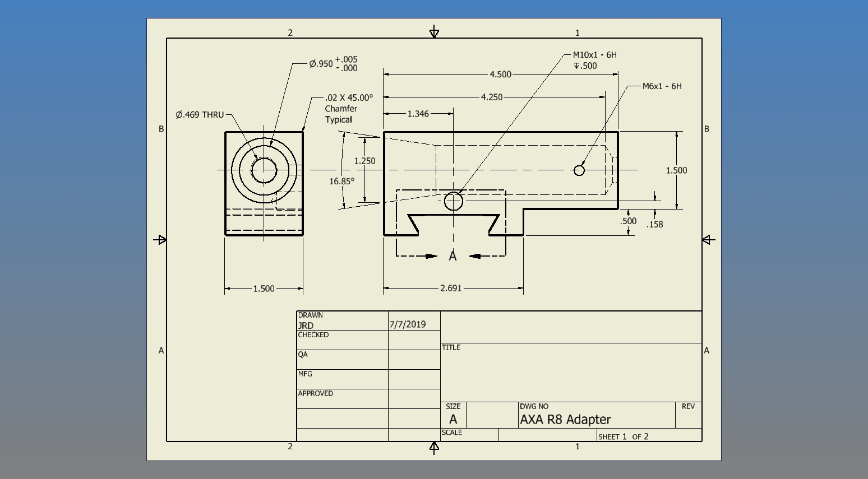Click the REV cell
The height and width of the screenshot is (479, 868).
pyautogui.click(x=689, y=415)
